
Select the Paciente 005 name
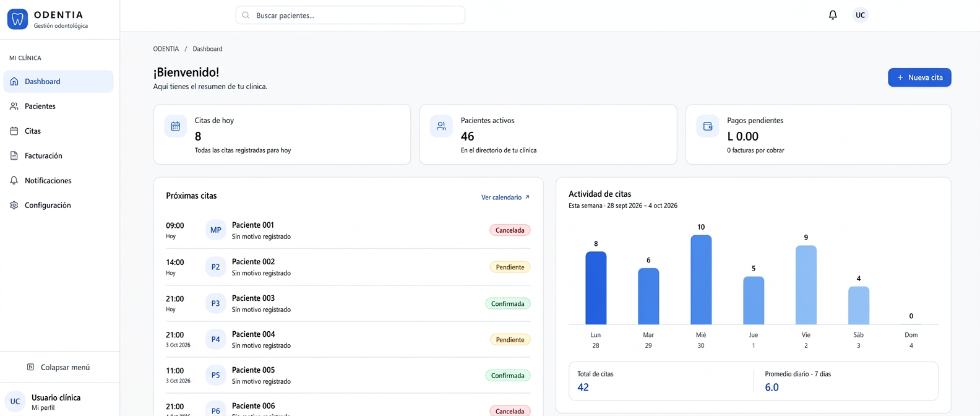tap(253, 370)
